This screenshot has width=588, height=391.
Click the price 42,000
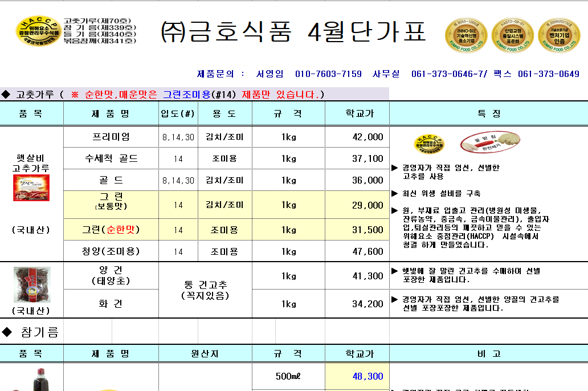367,137
